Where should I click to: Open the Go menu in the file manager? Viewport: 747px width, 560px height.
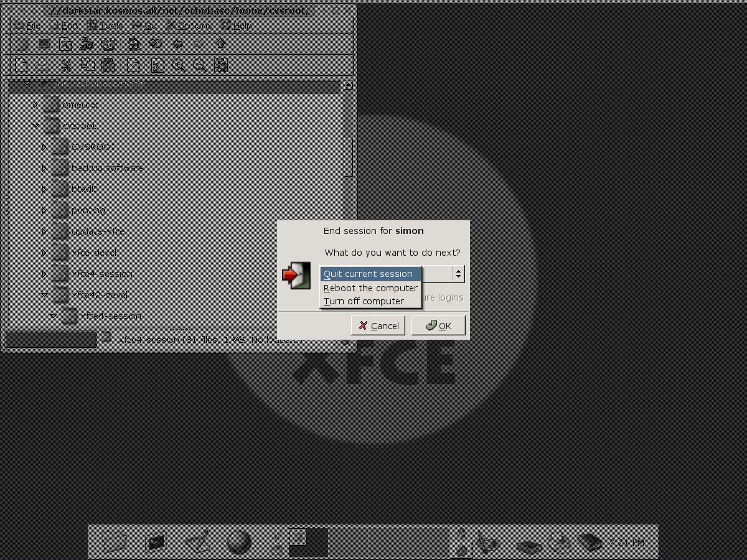coord(145,26)
